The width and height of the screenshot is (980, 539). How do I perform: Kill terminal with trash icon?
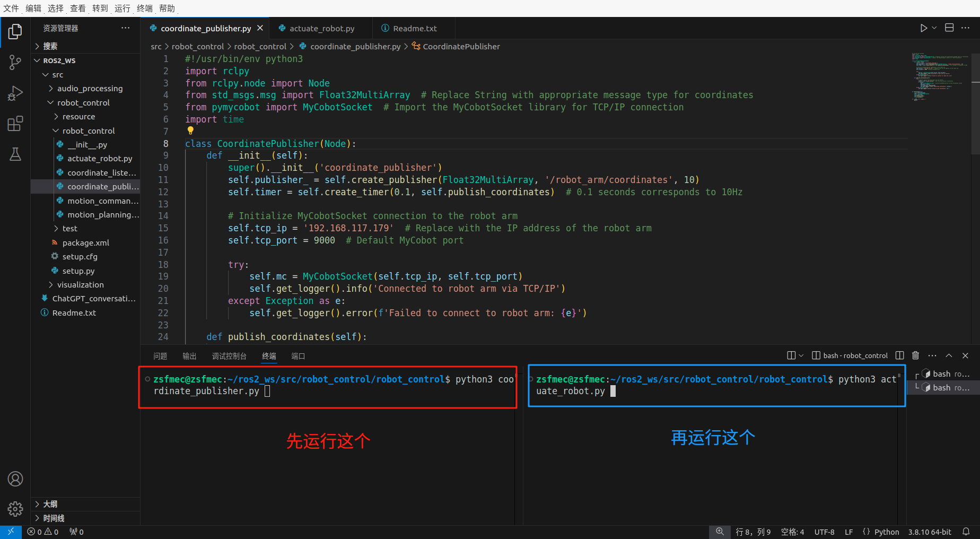915,355
